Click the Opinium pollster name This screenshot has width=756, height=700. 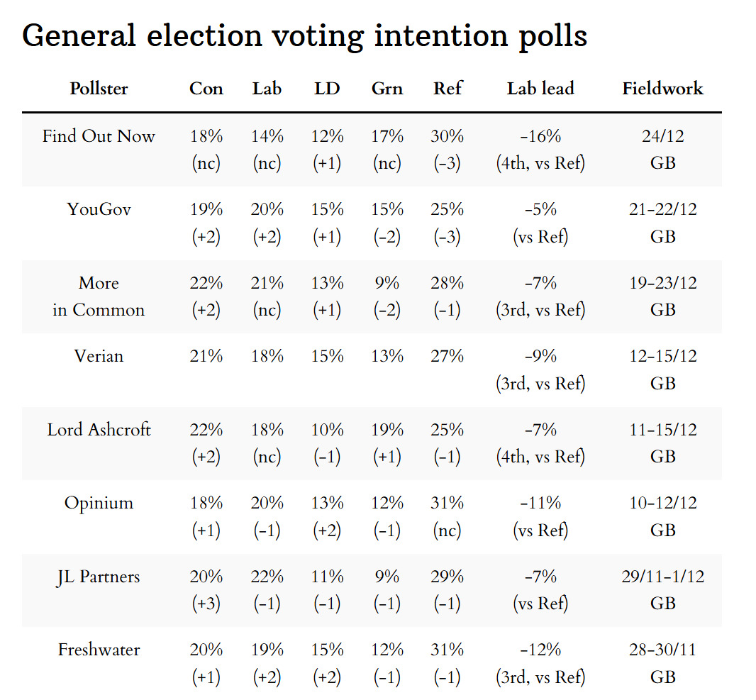pyautogui.click(x=99, y=504)
